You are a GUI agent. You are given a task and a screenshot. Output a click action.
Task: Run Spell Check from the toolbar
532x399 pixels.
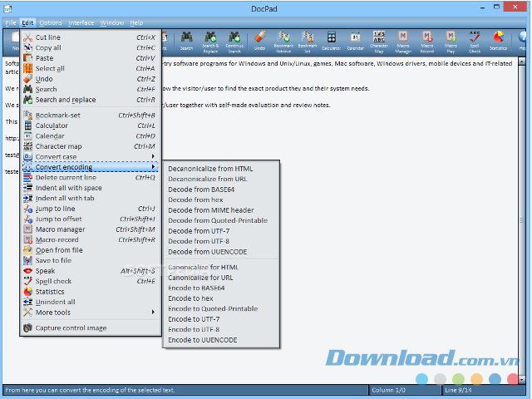pyautogui.click(x=475, y=40)
